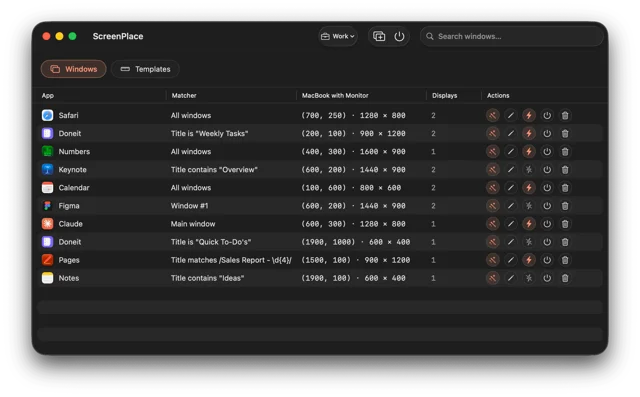This screenshot has width=640, height=397.
Task: Click the Matcher column header
Action: [x=184, y=95]
